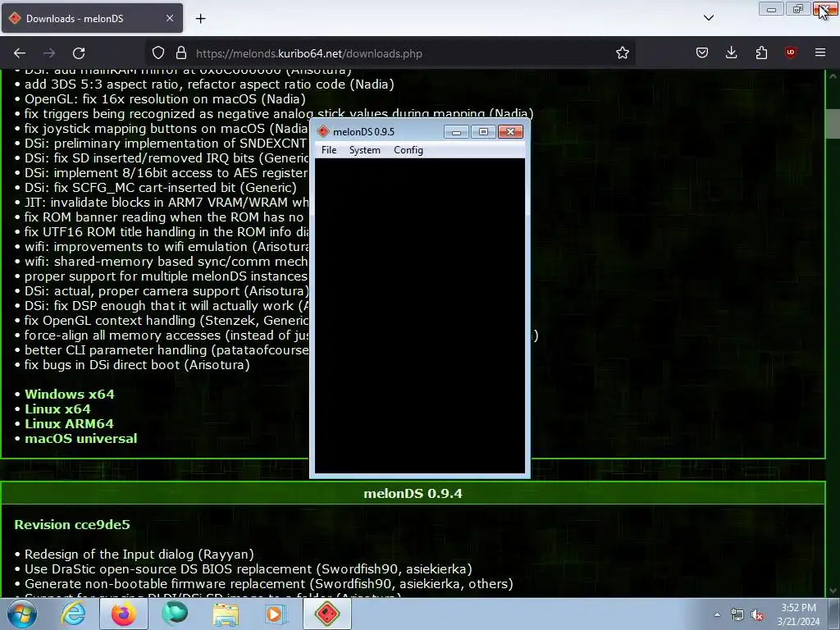The width and height of the screenshot is (840, 630).
Task: Click the Windows x64 download link
Action: pyautogui.click(x=70, y=395)
